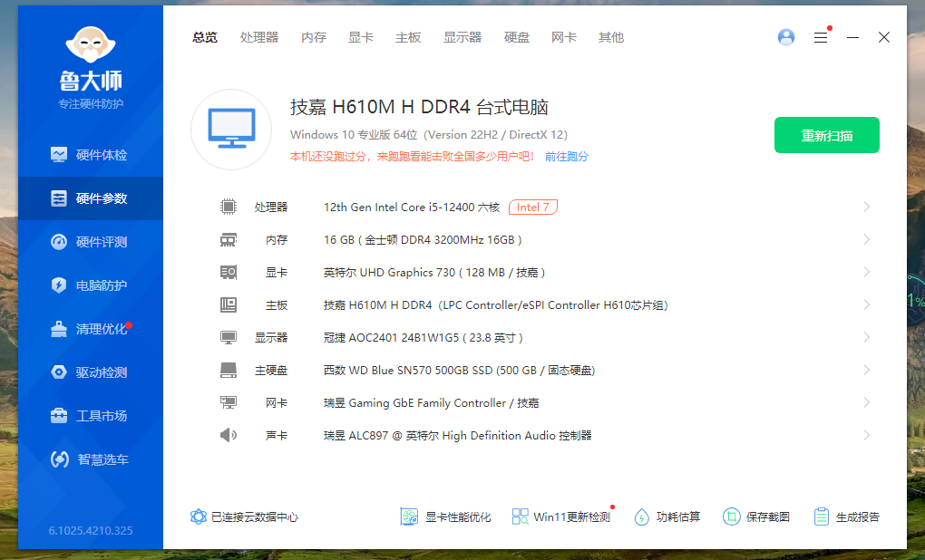
Task: Switch to the 主板 tab
Action: (x=408, y=38)
